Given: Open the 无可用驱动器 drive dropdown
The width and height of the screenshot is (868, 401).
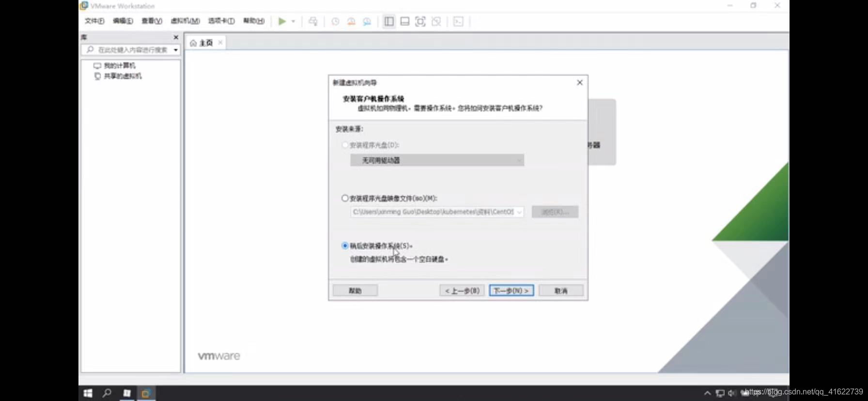Looking at the screenshot, I should click(x=437, y=160).
